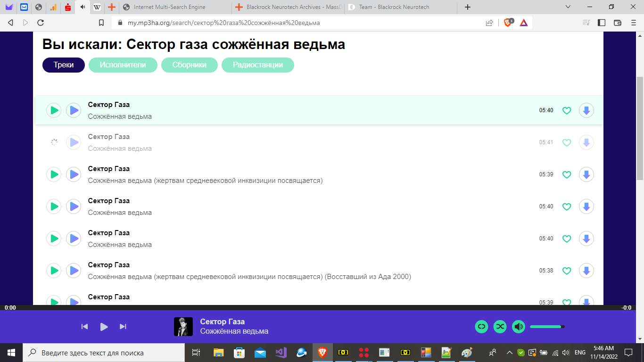Click the page vertical scrollbar
This screenshot has height=362, width=644.
(x=640, y=127)
